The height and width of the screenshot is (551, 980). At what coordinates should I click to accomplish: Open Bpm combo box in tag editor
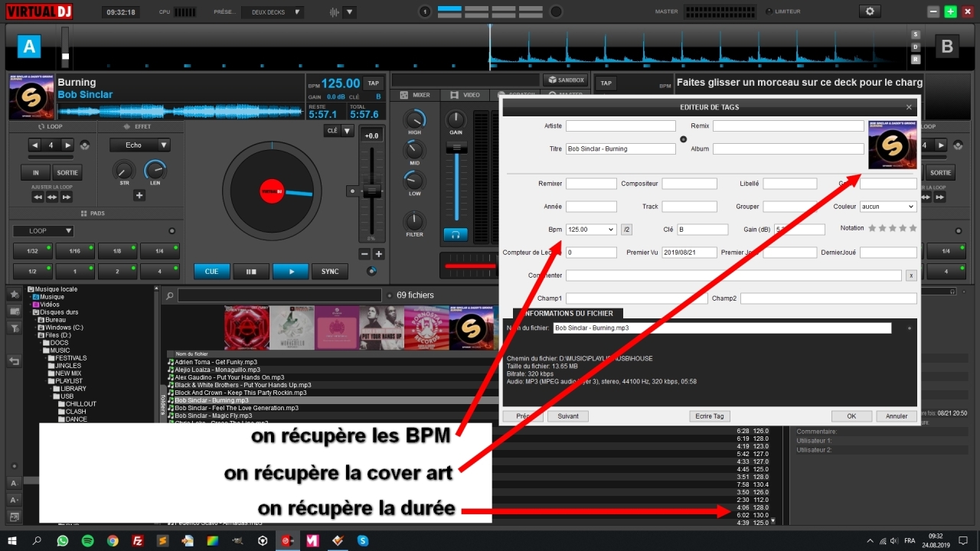(x=591, y=229)
